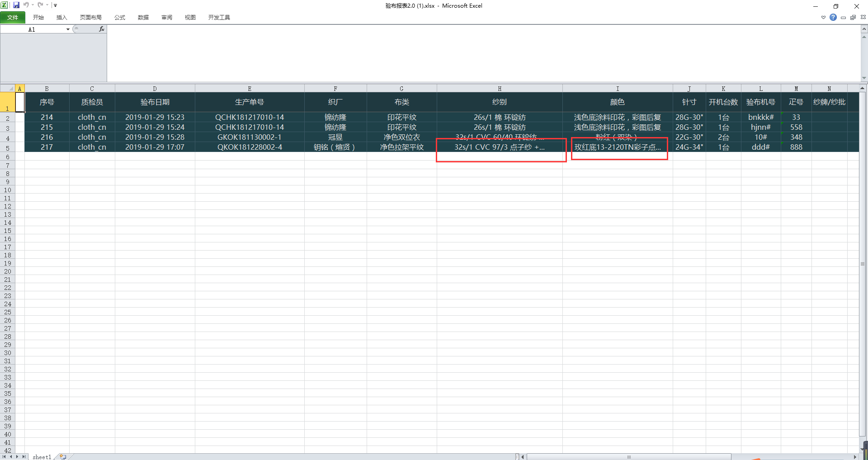Image resolution: width=868 pixels, height=460 pixels.
Task: Click the Select All corner triangle
Action: [8, 88]
